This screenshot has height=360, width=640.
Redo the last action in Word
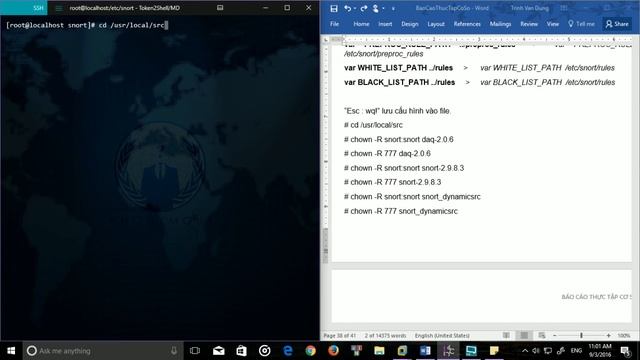[364, 8]
